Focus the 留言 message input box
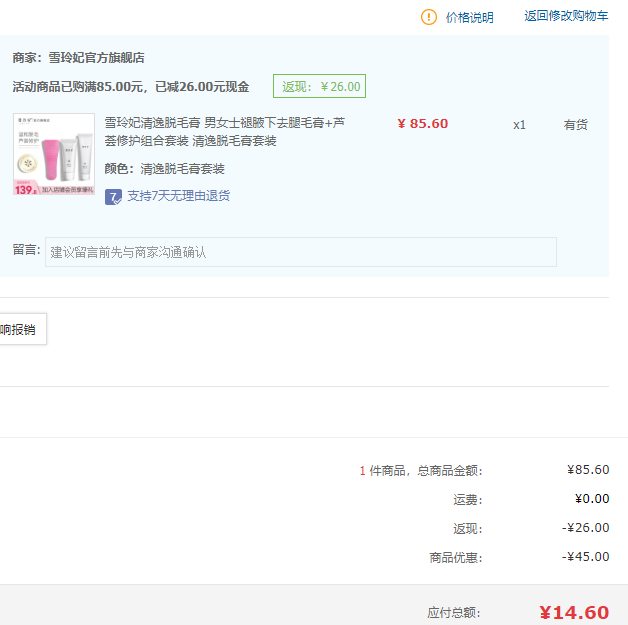The width and height of the screenshot is (628, 625). tap(300, 252)
